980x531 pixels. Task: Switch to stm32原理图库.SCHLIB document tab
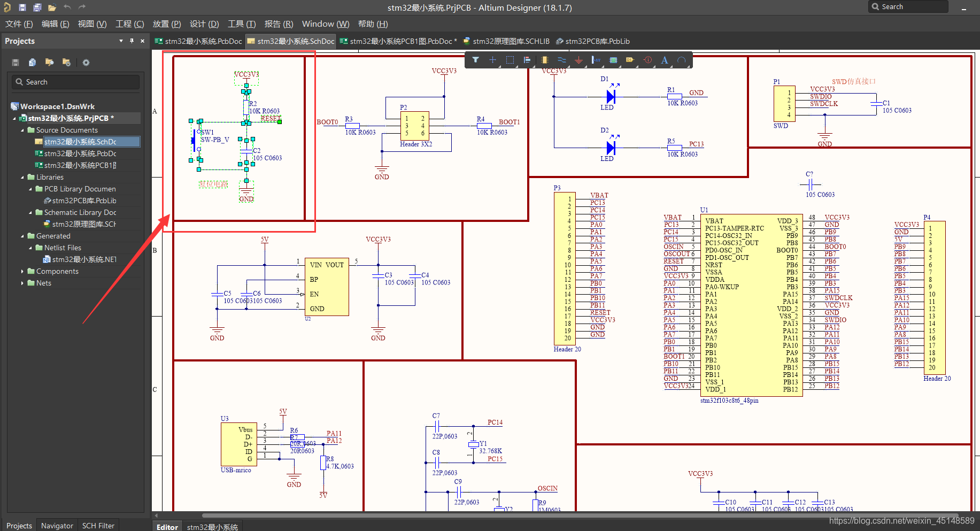tap(506, 41)
